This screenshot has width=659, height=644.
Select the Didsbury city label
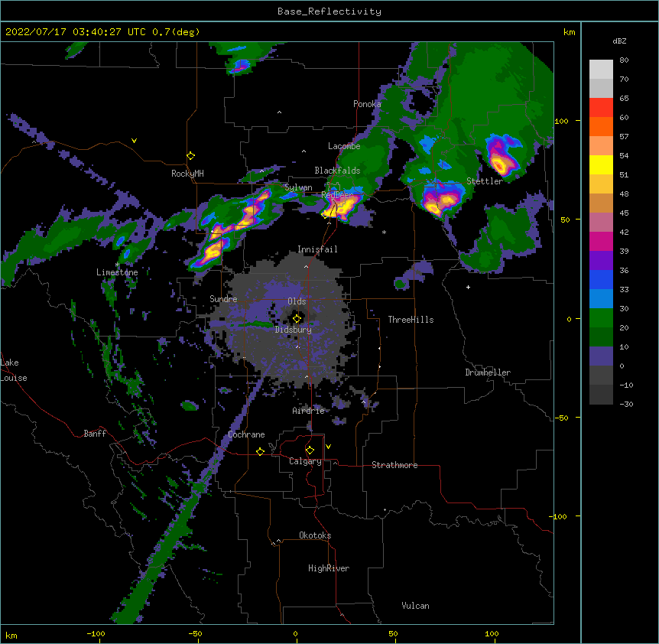294,330
